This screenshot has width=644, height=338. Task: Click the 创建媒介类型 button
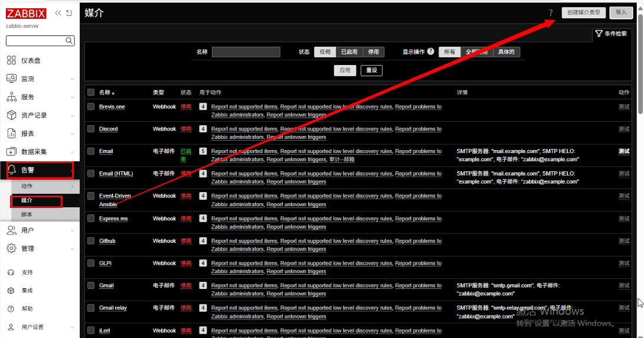(x=583, y=12)
